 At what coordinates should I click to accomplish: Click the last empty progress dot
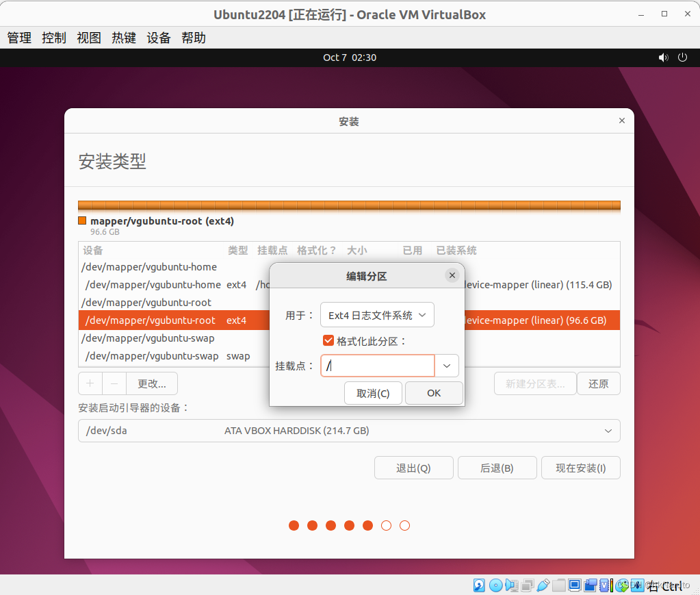click(x=404, y=526)
